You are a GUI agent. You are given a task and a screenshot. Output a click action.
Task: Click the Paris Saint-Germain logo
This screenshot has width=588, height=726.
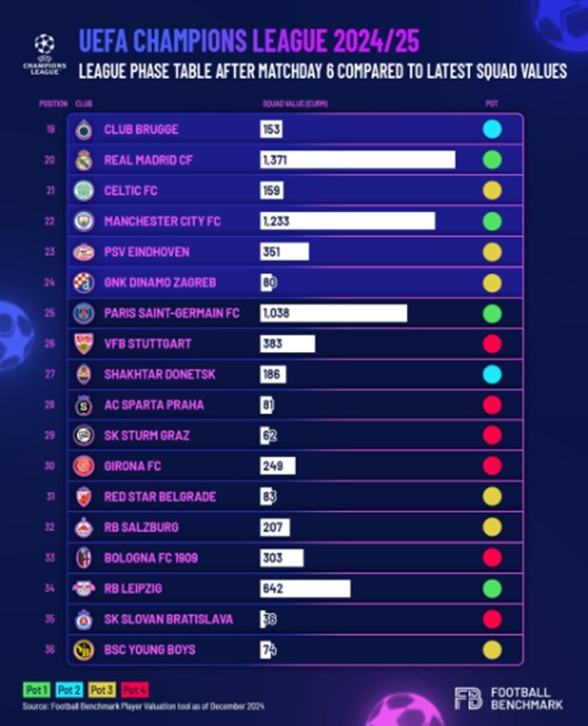coord(83,313)
